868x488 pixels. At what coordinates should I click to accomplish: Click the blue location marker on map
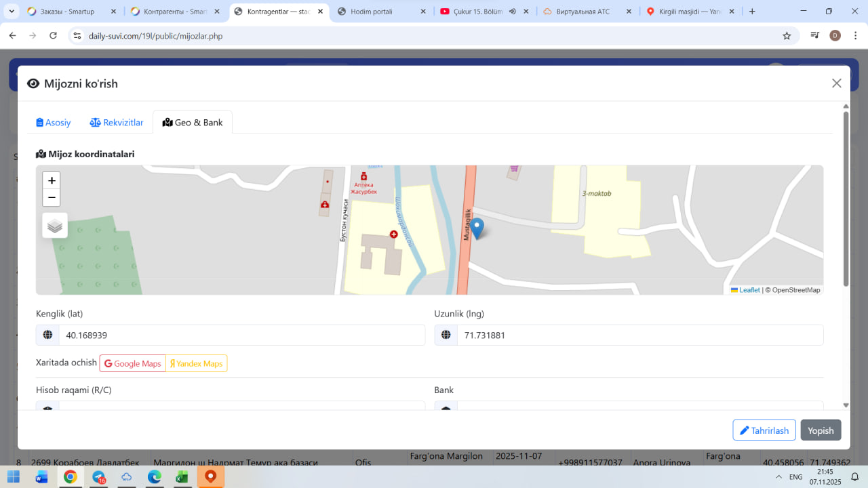point(477,228)
